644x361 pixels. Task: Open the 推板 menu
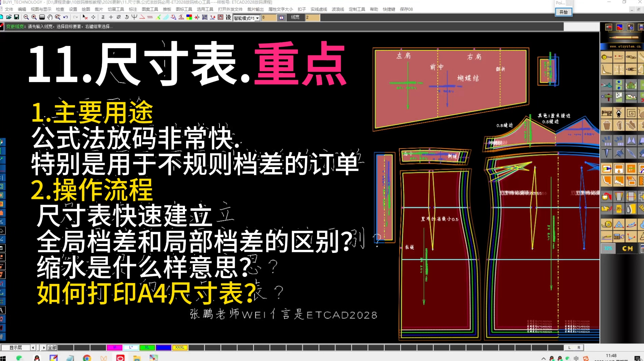pos(167,9)
